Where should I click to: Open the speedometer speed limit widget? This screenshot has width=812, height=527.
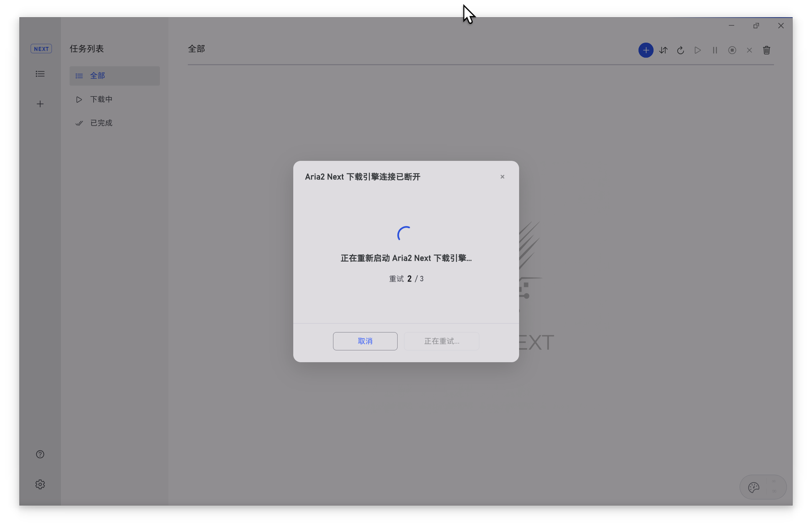763,487
